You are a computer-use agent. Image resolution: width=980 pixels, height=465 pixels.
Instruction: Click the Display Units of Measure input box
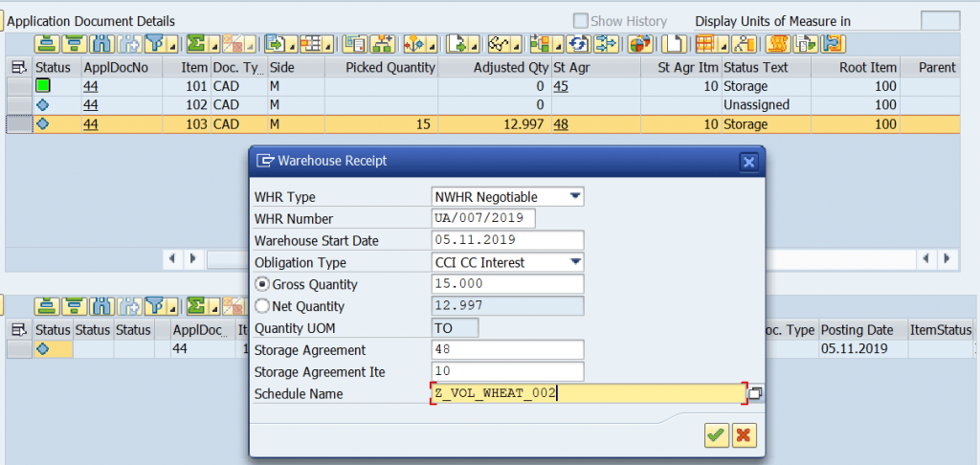click(x=940, y=21)
